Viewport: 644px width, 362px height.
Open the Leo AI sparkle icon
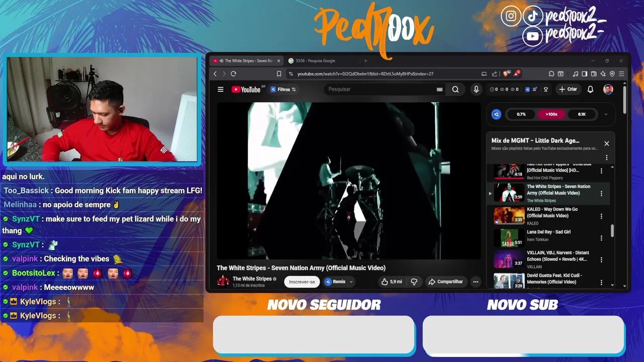tap(603, 73)
